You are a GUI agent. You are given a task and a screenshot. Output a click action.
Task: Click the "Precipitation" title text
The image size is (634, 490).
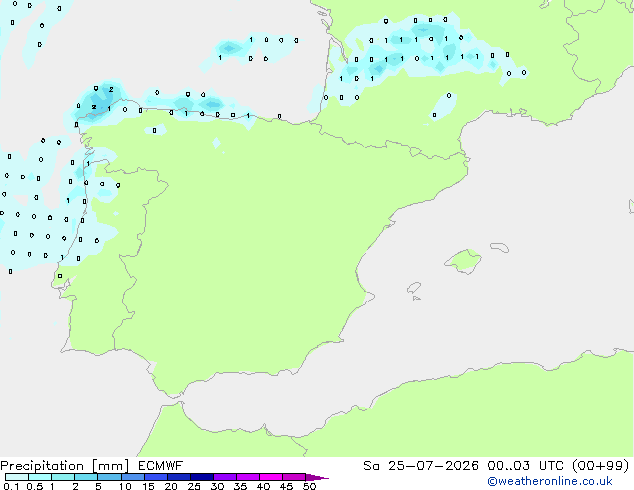(42, 466)
